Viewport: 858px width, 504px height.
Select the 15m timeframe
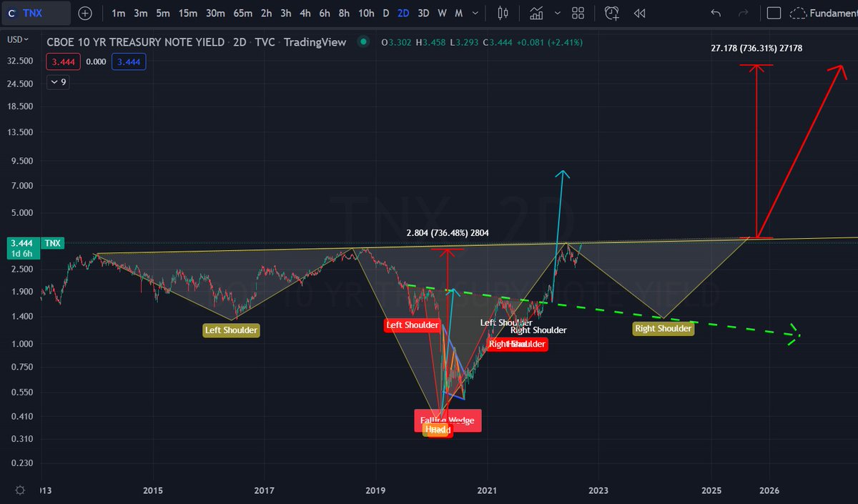[x=188, y=13]
